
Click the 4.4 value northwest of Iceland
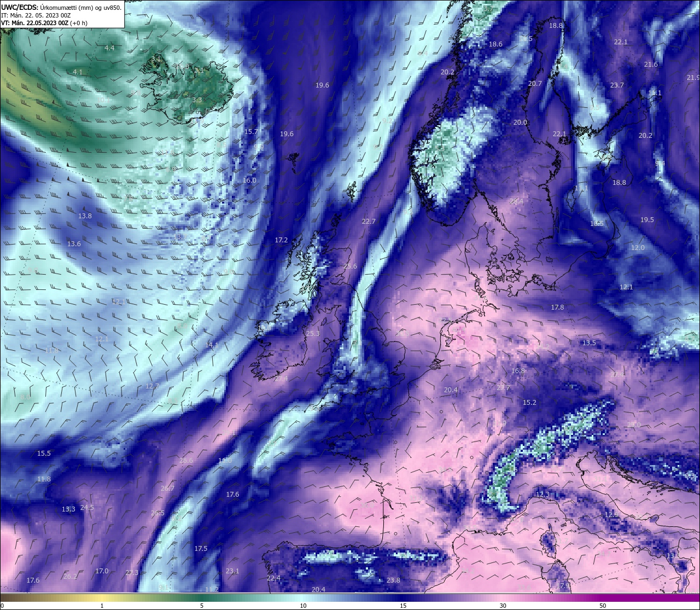pyautogui.click(x=109, y=48)
